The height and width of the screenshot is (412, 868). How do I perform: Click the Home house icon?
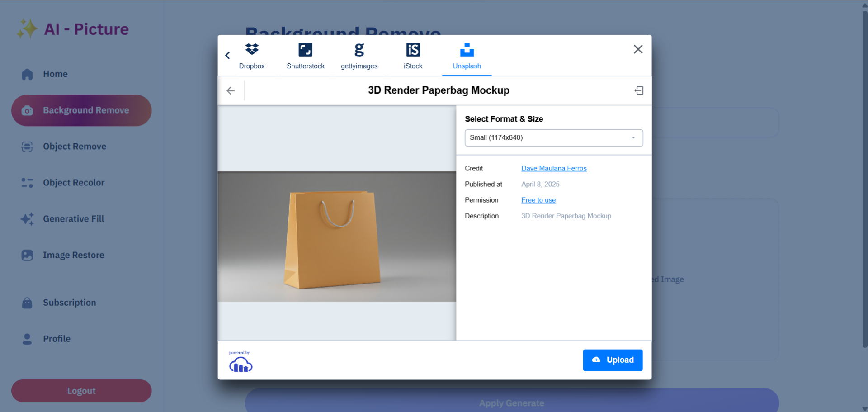coord(27,74)
